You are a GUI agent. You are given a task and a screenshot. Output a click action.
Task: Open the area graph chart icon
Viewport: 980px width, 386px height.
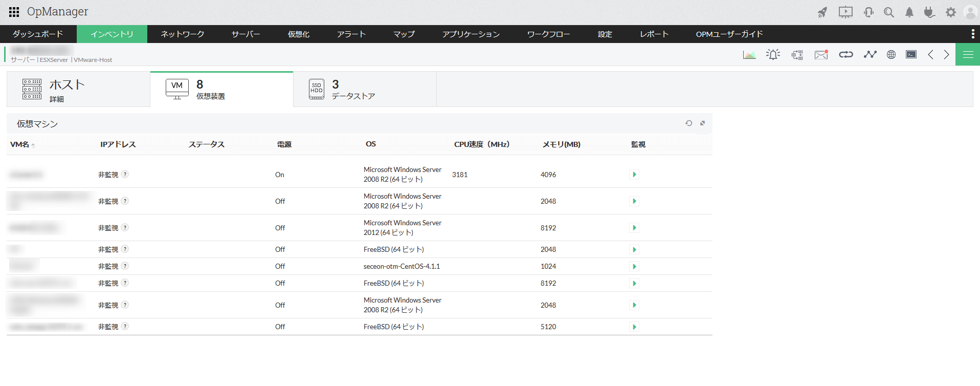(749, 54)
